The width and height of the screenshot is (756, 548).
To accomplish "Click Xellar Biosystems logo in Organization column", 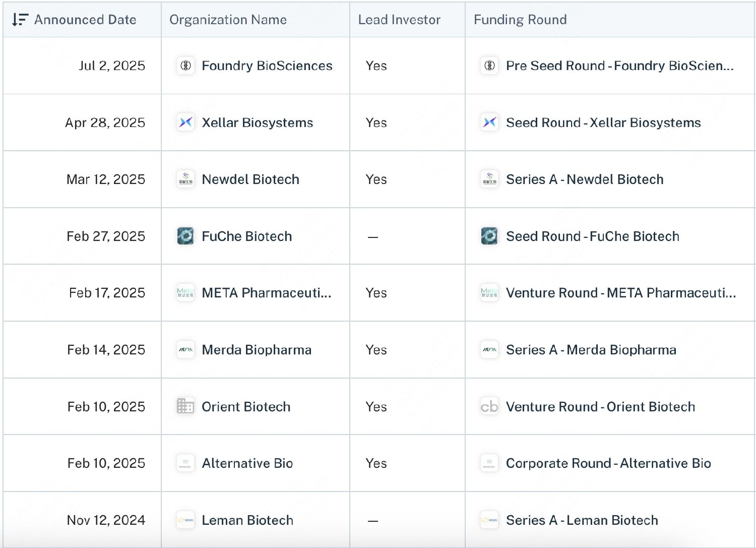I will tap(185, 123).
